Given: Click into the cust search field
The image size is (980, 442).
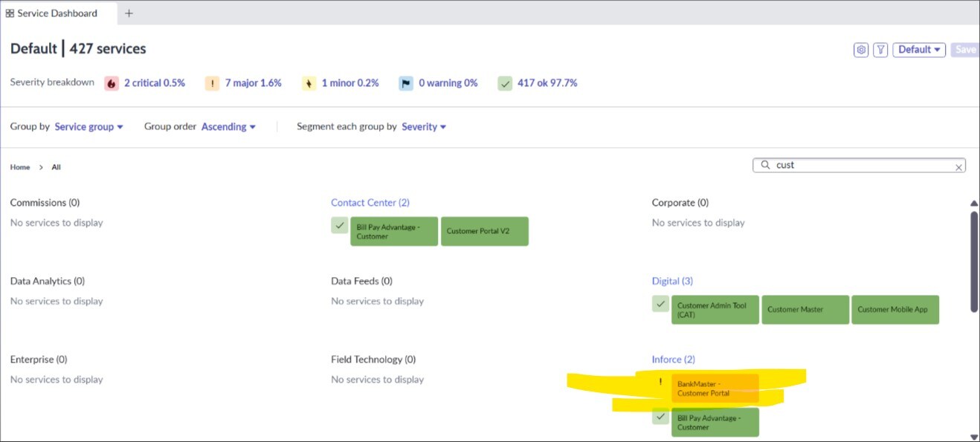Looking at the screenshot, I should click(x=860, y=166).
